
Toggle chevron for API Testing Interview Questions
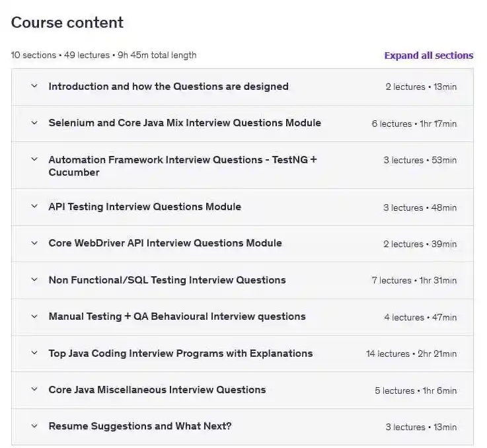pos(34,207)
